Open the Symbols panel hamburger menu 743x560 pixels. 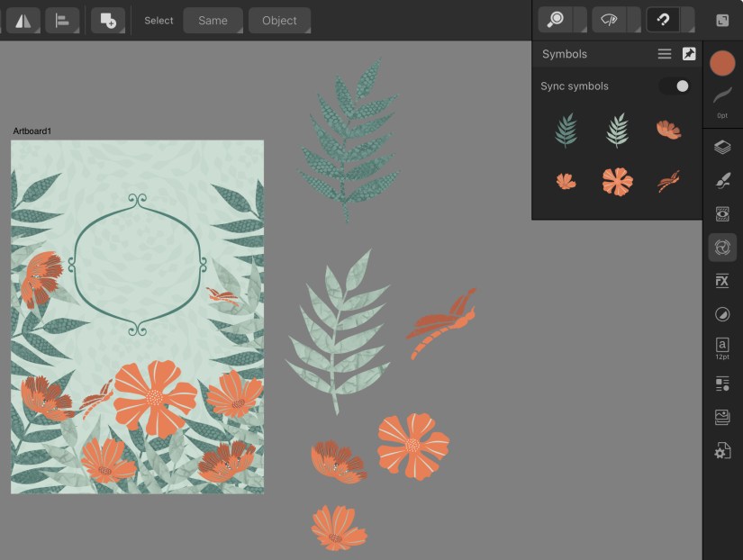pos(664,53)
